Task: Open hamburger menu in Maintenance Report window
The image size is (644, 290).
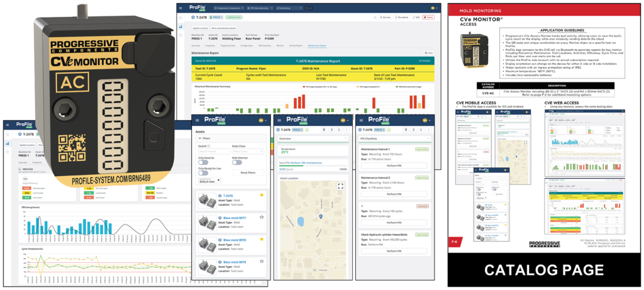Action: 180,8
